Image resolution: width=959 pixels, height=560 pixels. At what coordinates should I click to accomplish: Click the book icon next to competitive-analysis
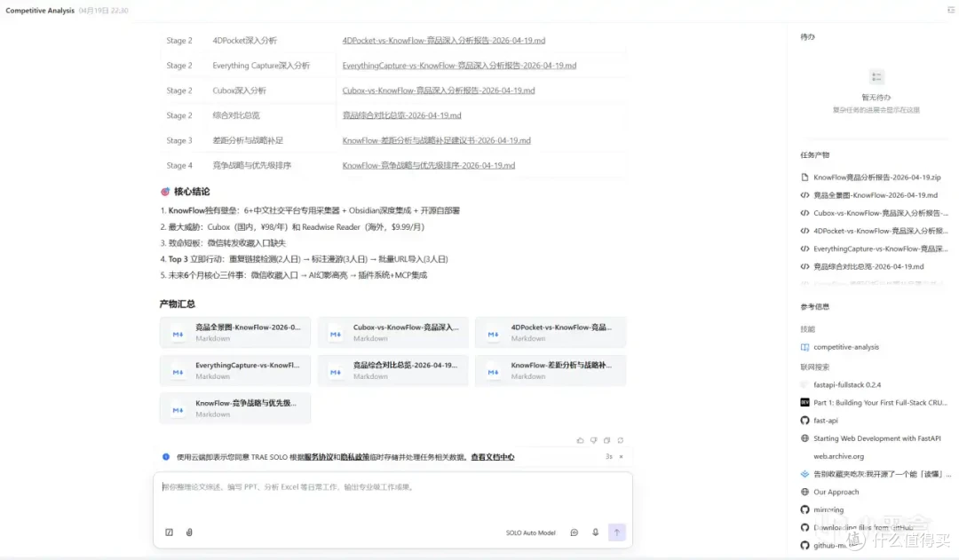[804, 347]
